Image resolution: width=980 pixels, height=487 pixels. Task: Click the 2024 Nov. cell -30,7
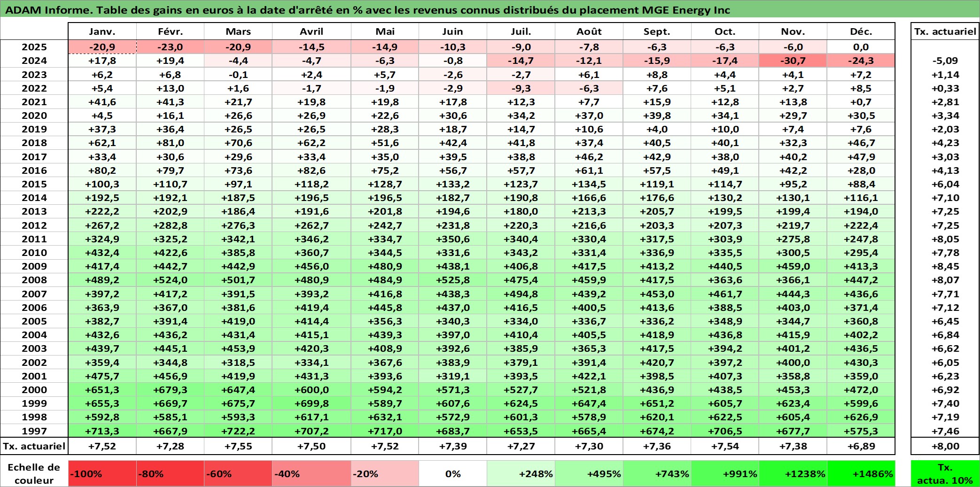click(793, 61)
